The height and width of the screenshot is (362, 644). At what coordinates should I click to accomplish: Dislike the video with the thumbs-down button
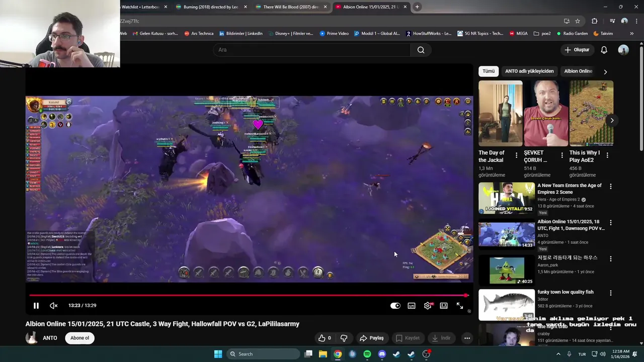coord(344,338)
